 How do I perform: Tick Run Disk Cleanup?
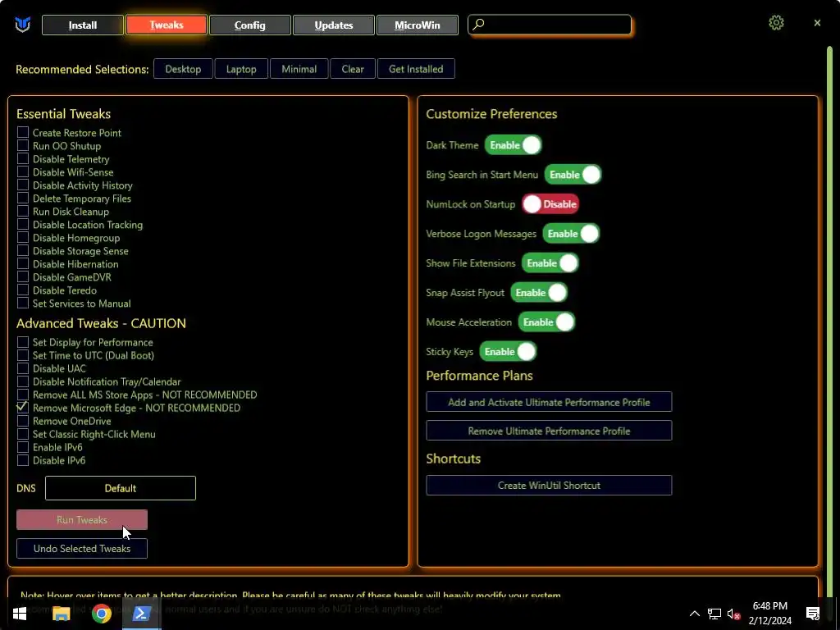coord(22,211)
